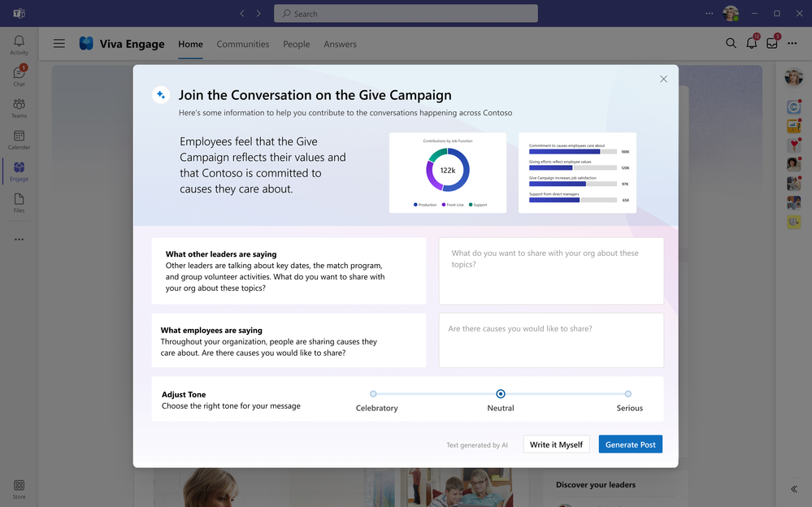Collapse the right panel with double chevron

pos(794,489)
